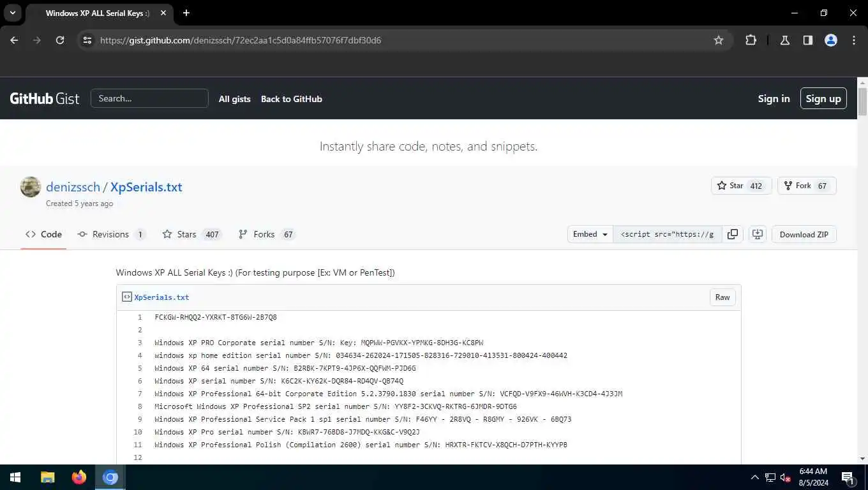This screenshot has height=490, width=868.
Task: Open the notification center icon
Action: pos(848,477)
